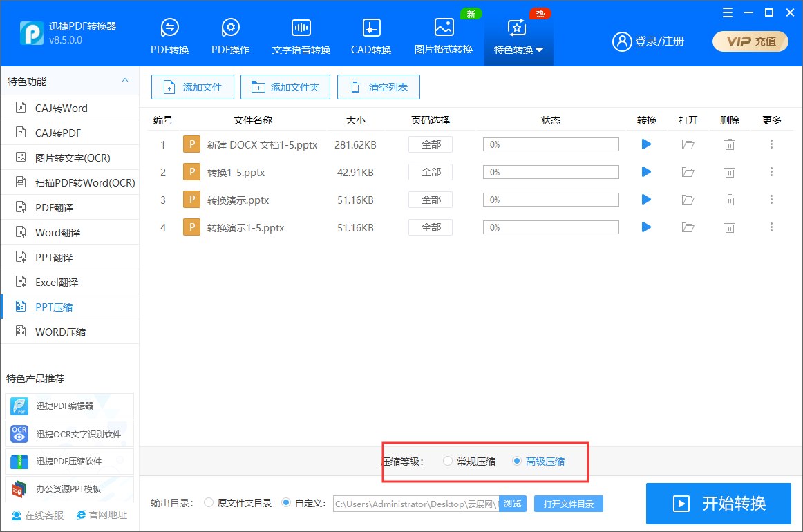Image resolution: width=803 pixels, height=532 pixels.
Task: Open output folder for 新建 DOCX 文档1-5.pptx
Action: 688,144
